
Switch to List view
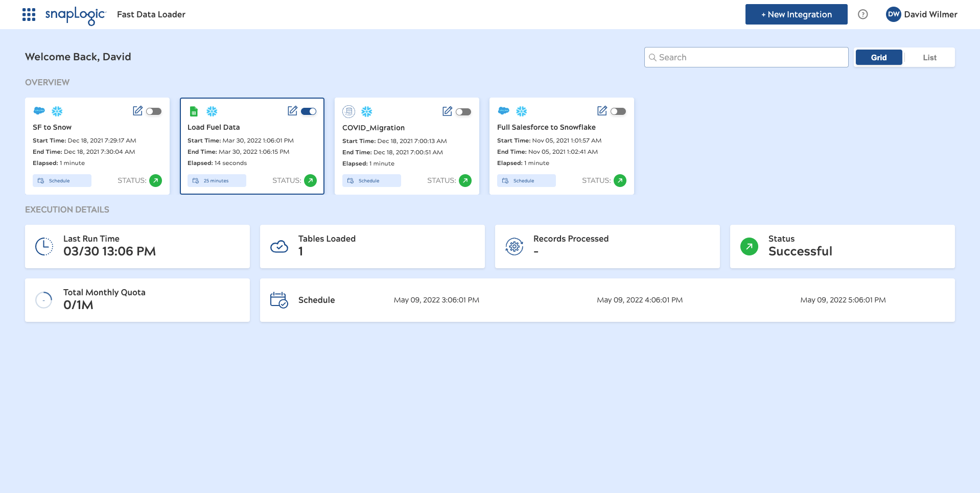point(929,57)
